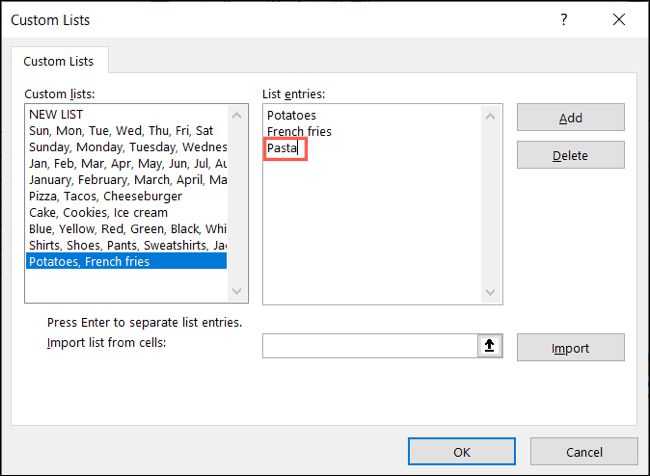Click the Help question mark icon
Screen dimensions: 650x476
[563, 20]
